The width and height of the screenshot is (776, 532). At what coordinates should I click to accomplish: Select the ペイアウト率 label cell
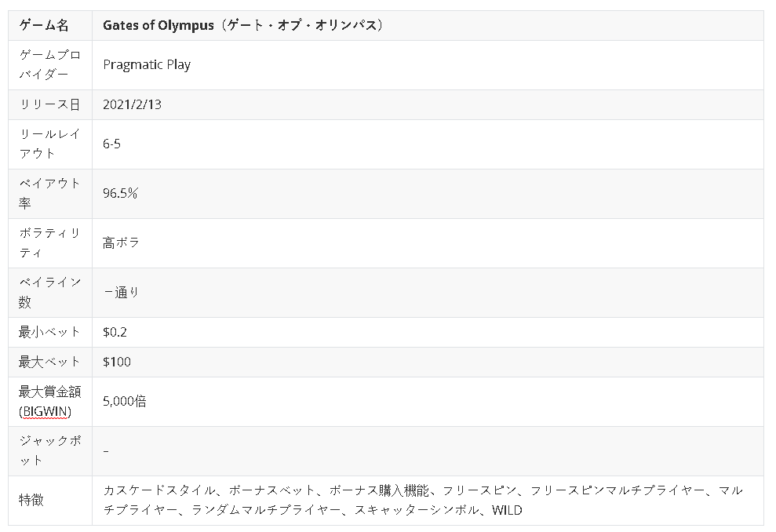(49, 194)
